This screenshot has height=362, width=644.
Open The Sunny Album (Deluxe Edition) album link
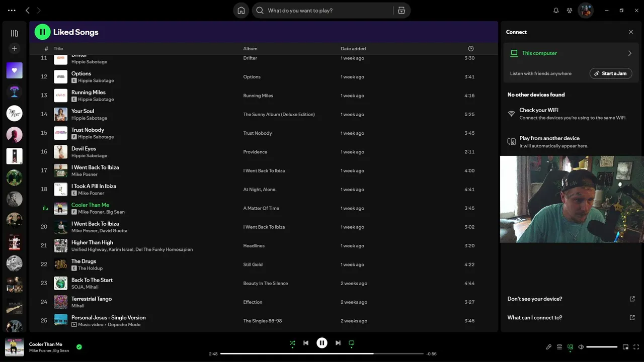point(279,115)
